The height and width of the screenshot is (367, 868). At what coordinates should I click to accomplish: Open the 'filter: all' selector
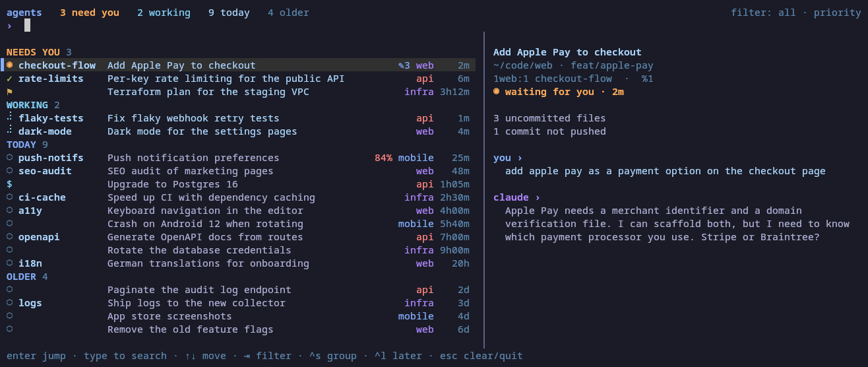click(763, 13)
